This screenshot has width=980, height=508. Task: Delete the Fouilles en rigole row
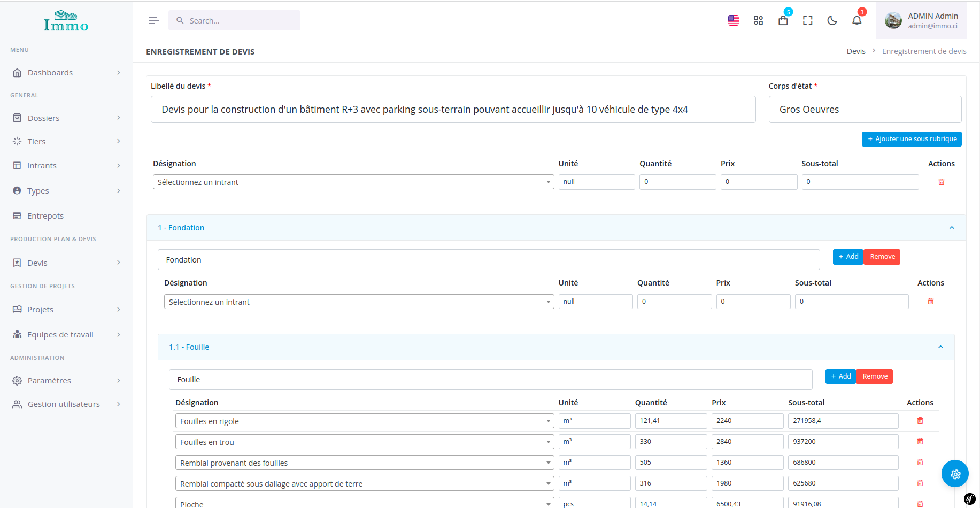tap(920, 421)
